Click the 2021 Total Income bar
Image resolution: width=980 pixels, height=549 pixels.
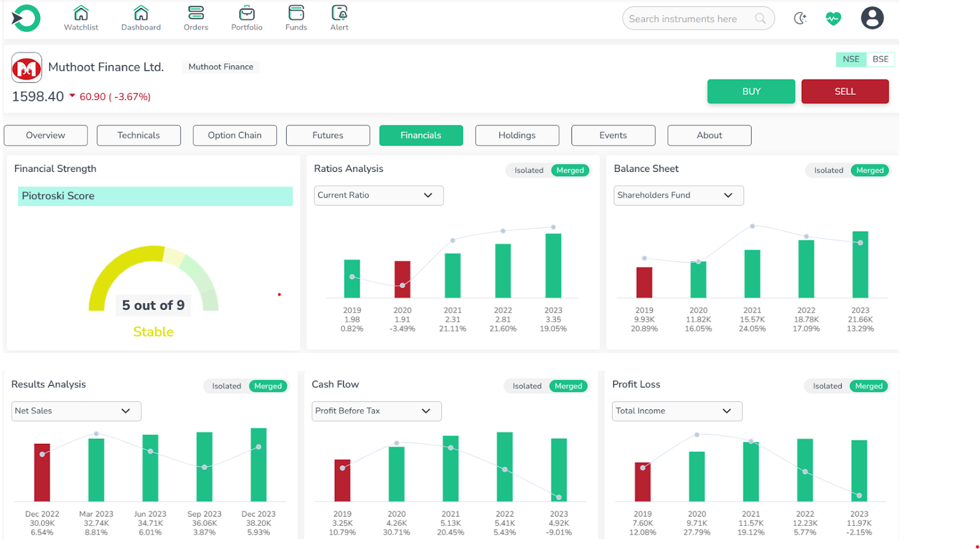(x=751, y=472)
